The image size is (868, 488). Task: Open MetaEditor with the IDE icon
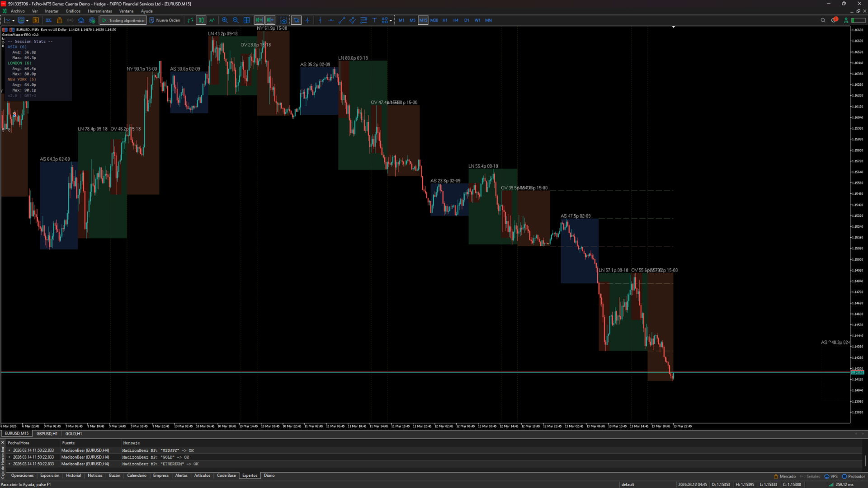[48, 20]
